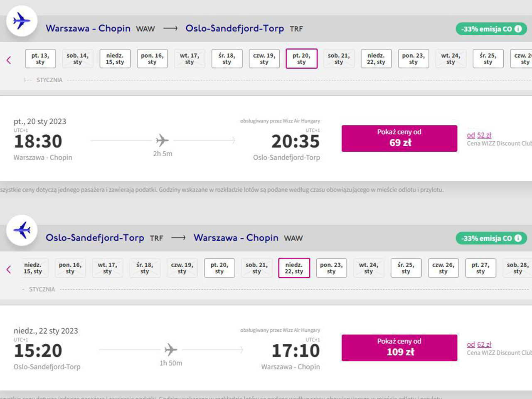Select return date pt. 27, sty
Image resolution: width=532 pixels, height=399 pixels.
click(480, 268)
